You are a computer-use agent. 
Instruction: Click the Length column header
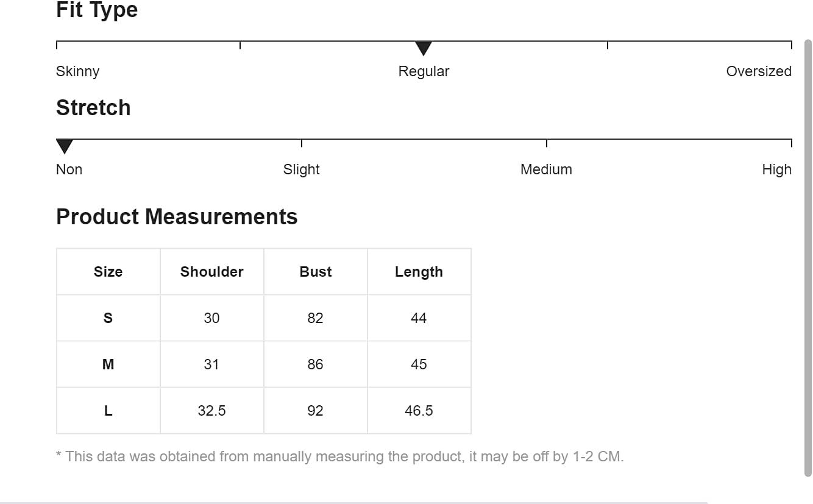pyautogui.click(x=419, y=272)
